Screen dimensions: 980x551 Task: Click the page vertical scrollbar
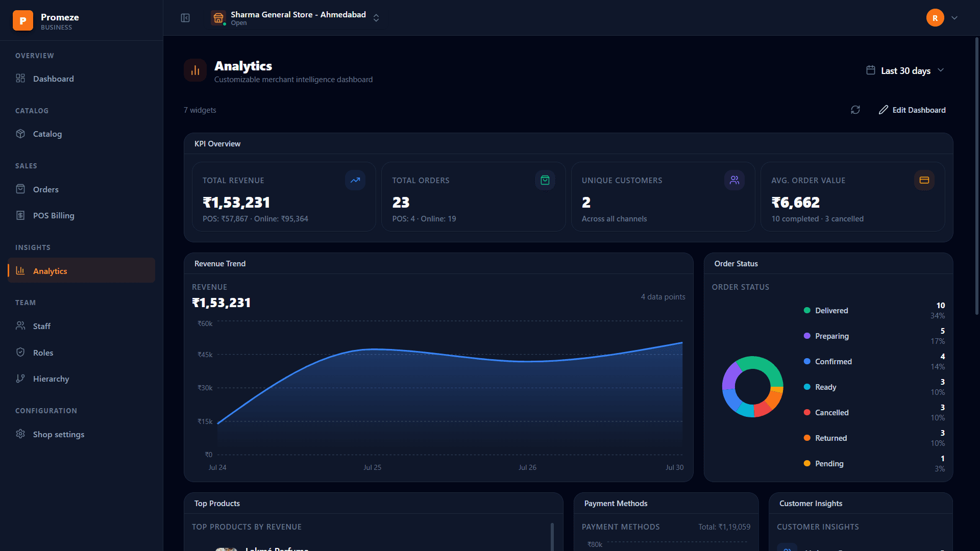pos(977,176)
